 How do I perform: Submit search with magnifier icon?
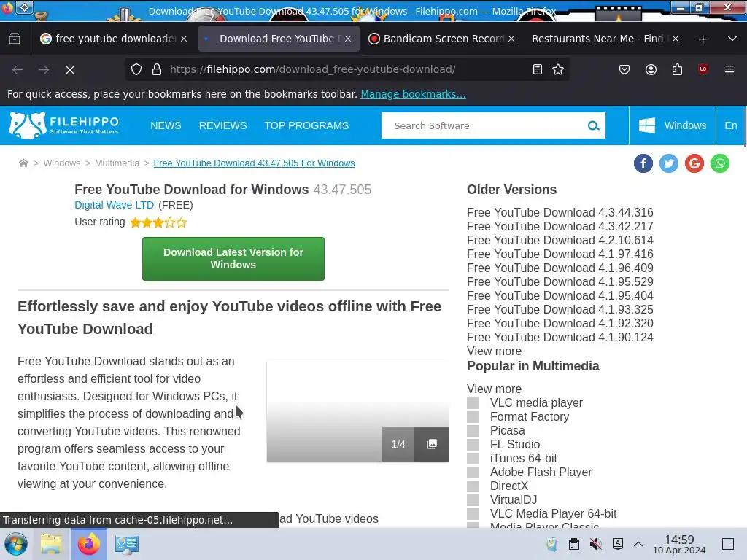tap(593, 125)
